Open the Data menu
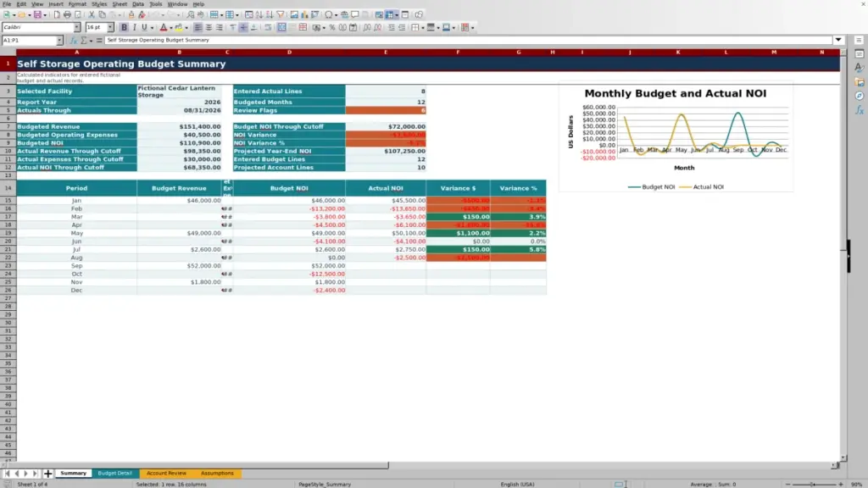This screenshot has height=488, width=868. pos(138,4)
